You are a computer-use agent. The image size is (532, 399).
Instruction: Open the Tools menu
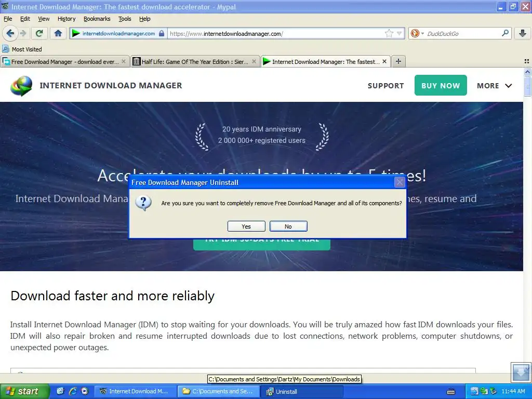coord(125,19)
